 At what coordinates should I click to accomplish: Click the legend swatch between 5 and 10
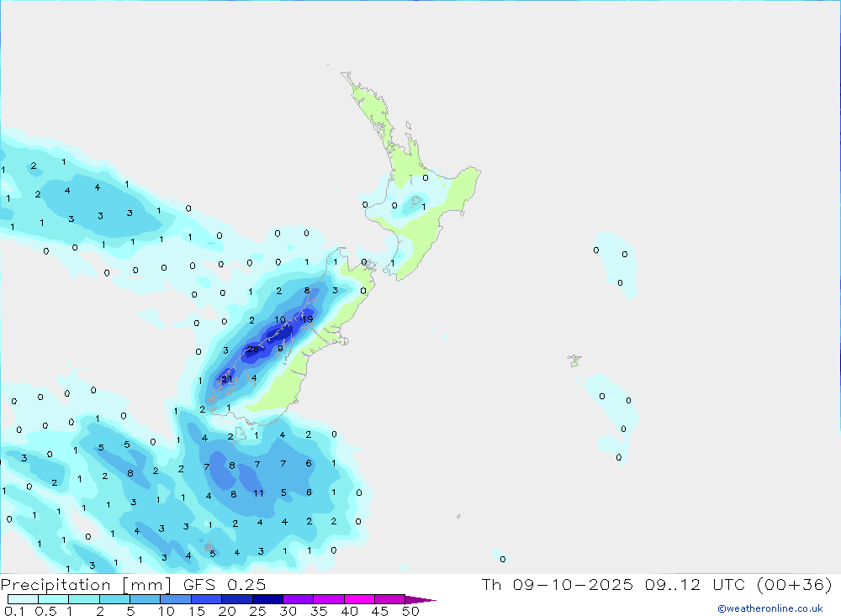point(145,599)
